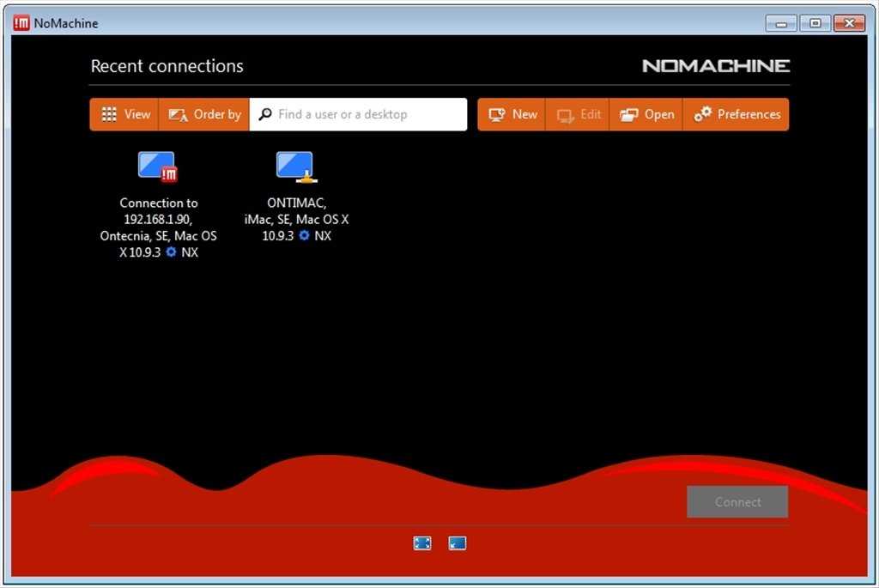The height and width of the screenshot is (588, 879).
Task: Click the gear icon in the ONTIMAC label
Action: click(x=304, y=235)
